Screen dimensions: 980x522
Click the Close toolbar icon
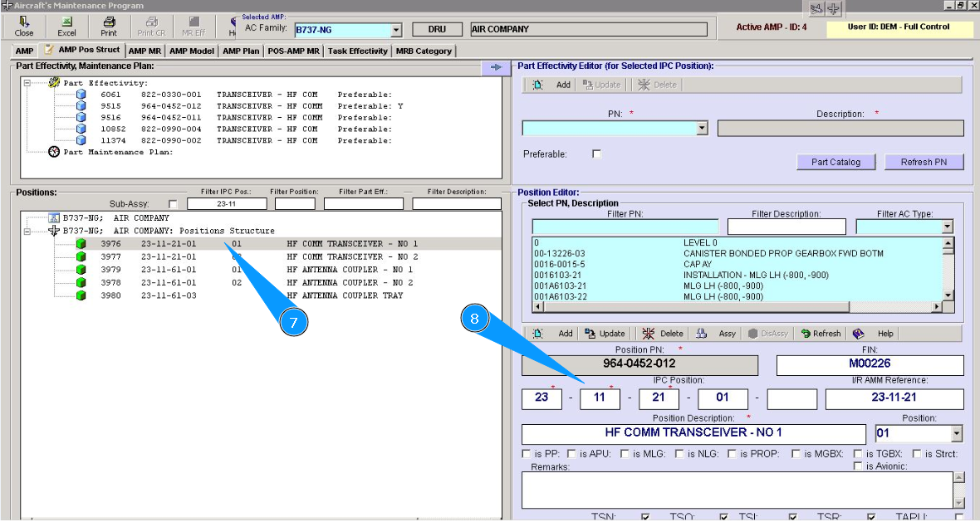coord(24,22)
